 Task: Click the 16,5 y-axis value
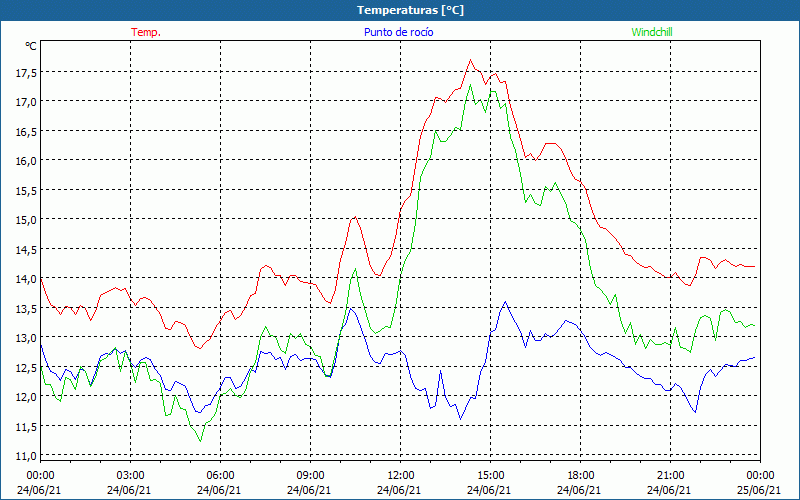(26, 132)
